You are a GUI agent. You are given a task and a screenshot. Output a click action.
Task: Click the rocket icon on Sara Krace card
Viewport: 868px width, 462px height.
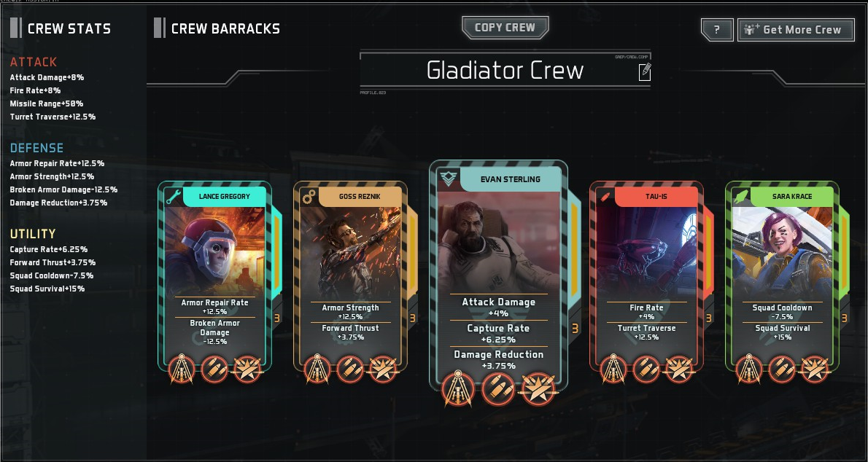tap(740, 197)
